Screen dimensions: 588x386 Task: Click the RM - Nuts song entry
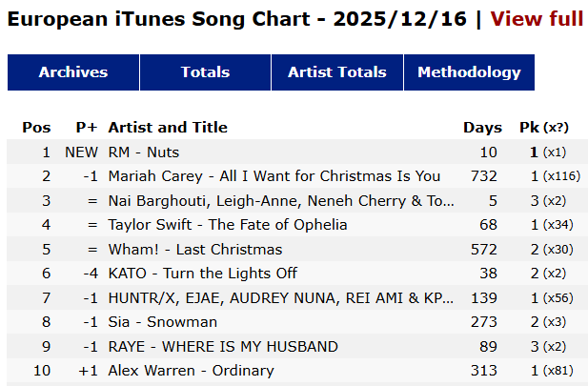144,152
